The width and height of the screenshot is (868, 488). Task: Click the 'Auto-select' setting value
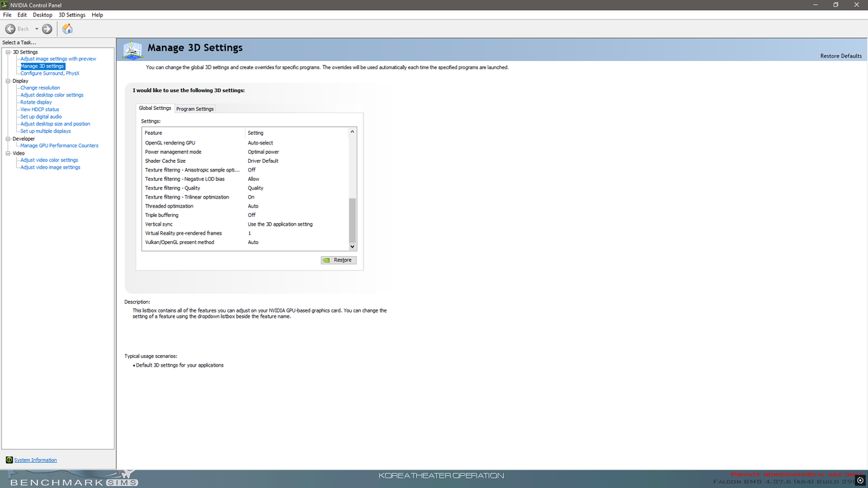260,143
